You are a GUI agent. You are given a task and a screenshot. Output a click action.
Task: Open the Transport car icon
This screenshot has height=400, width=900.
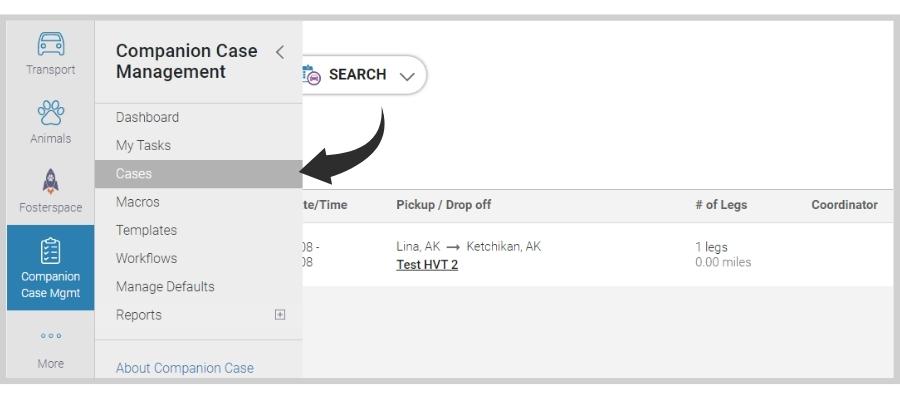coord(51,44)
